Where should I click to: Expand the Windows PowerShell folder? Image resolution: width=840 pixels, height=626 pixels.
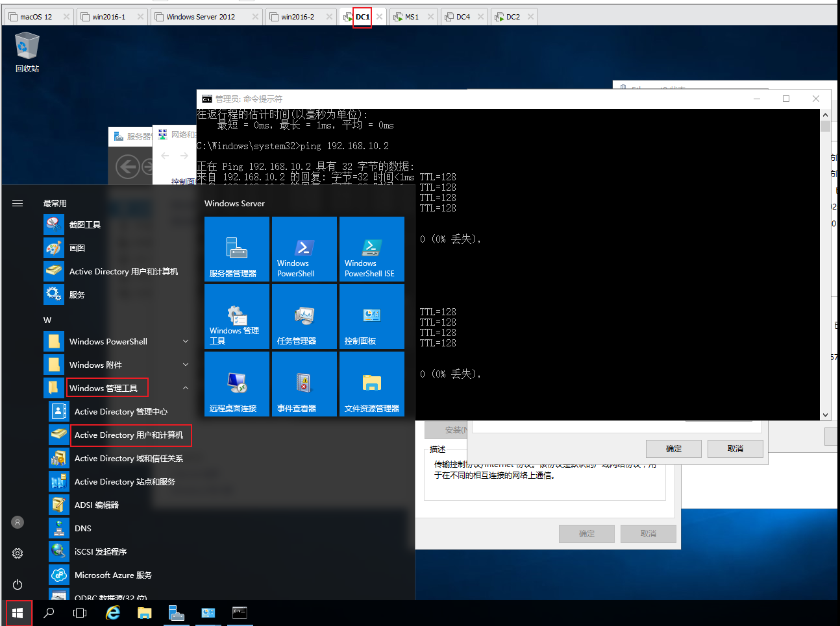tap(186, 341)
